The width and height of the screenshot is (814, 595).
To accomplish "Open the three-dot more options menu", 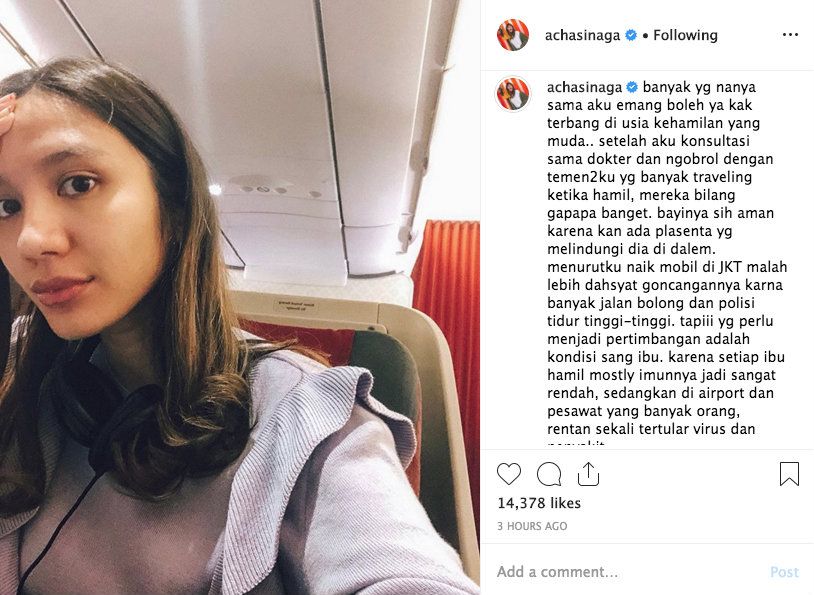I will pos(790,35).
